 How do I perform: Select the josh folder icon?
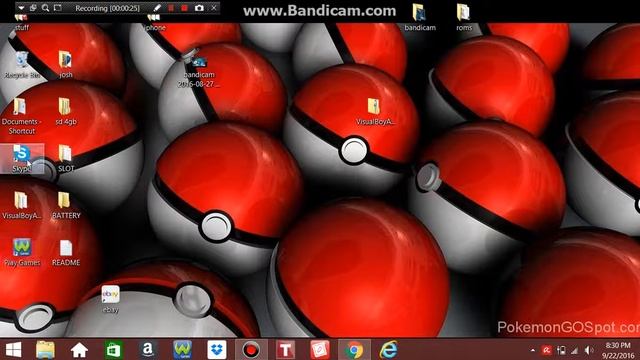(66, 65)
